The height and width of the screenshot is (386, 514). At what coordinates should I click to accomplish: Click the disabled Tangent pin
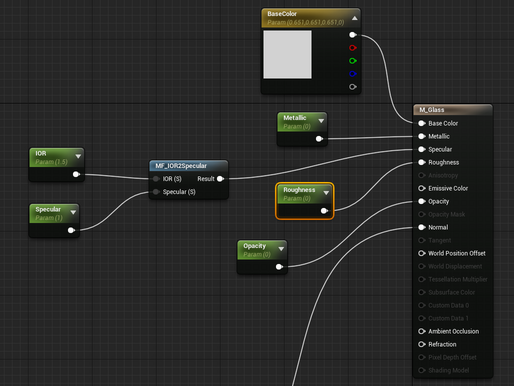tap(422, 240)
